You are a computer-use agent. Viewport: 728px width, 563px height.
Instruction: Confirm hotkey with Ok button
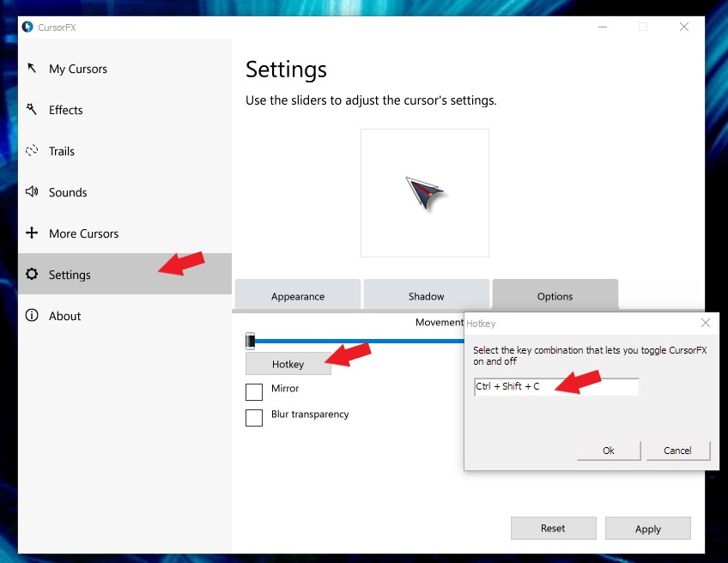609,451
